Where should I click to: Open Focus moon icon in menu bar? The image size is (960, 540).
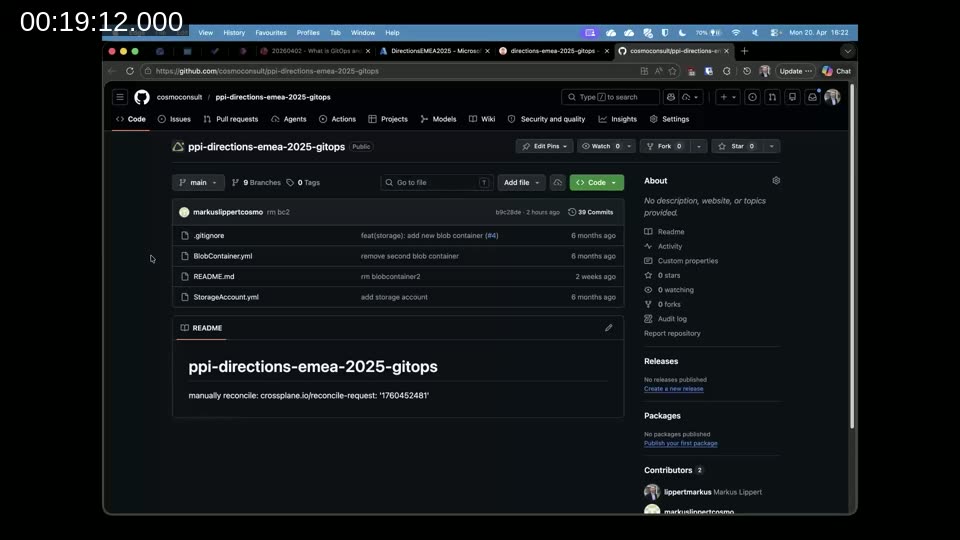point(682,32)
